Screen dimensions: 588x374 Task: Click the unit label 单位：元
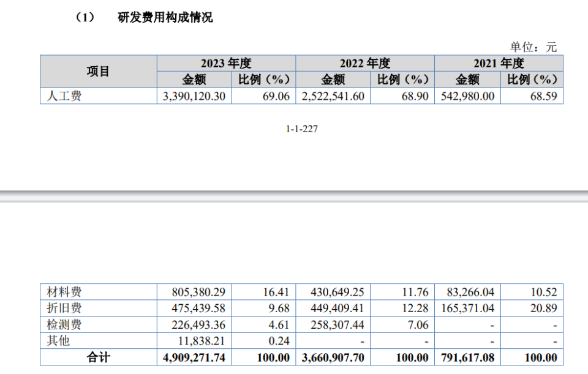[533, 47]
